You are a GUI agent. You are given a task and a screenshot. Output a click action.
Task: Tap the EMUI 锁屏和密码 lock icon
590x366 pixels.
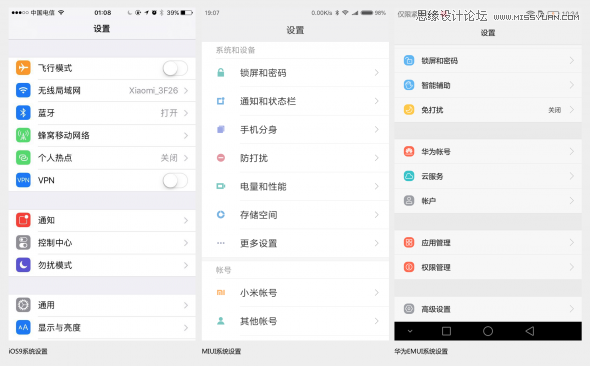tap(409, 60)
